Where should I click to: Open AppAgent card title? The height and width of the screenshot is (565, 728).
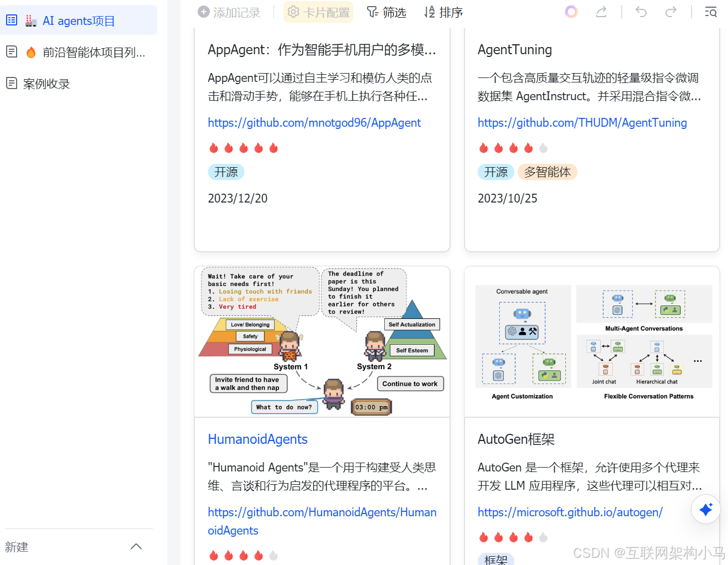322,50
